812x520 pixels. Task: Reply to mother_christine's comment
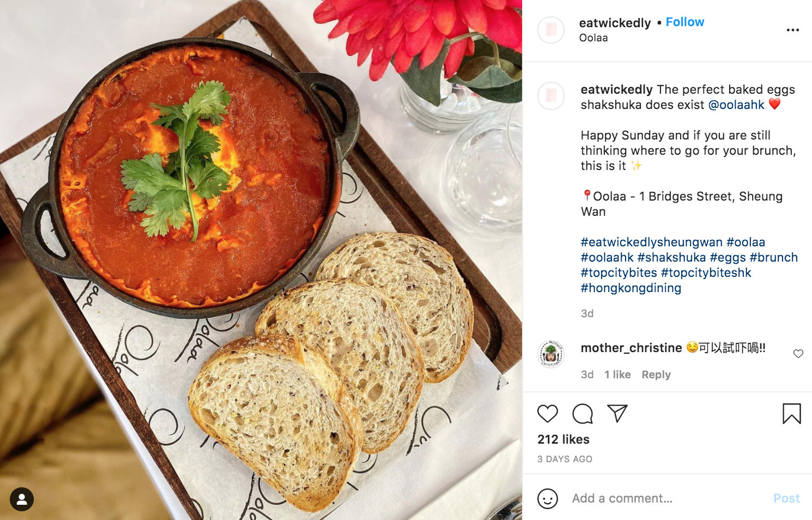point(656,374)
